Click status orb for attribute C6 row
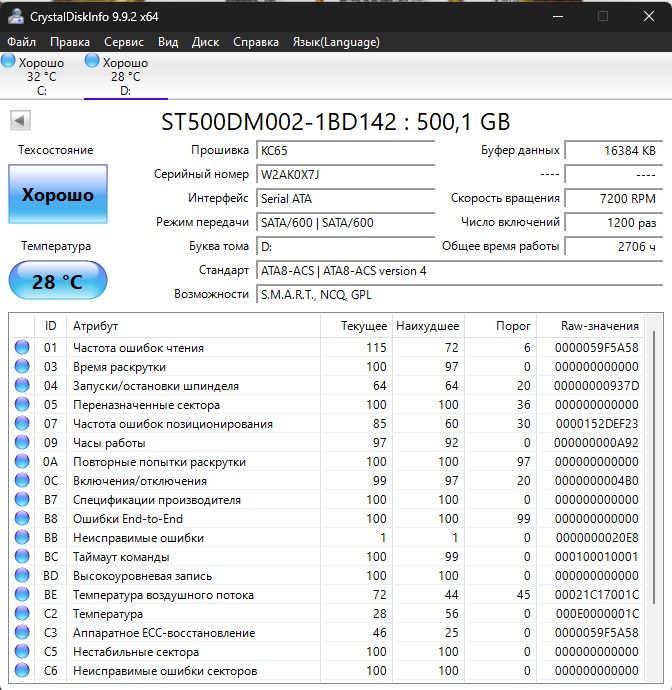 pos(22,670)
